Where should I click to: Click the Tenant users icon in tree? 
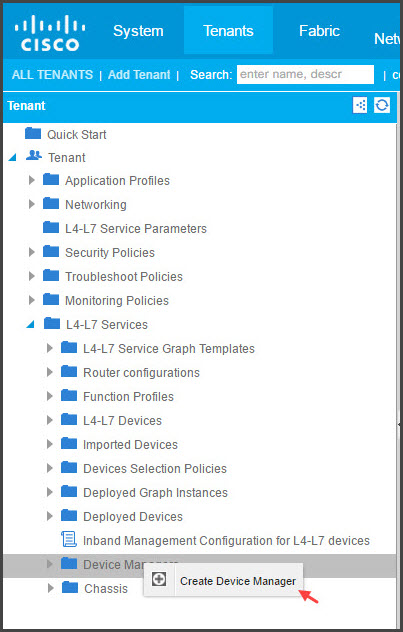[x=34, y=156]
